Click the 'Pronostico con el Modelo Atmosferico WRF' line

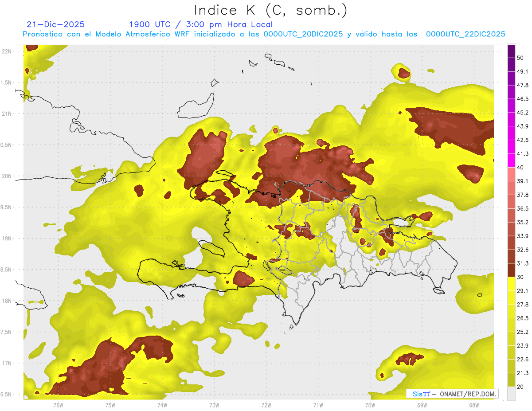264,34
